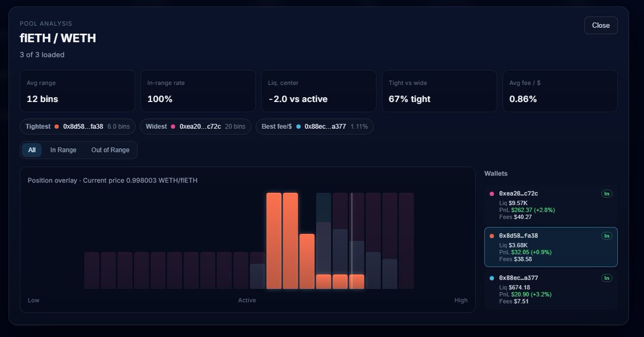Screen dimensions: 644x337
Task: Click the Position overlay current price label
Action: (113, 180)
